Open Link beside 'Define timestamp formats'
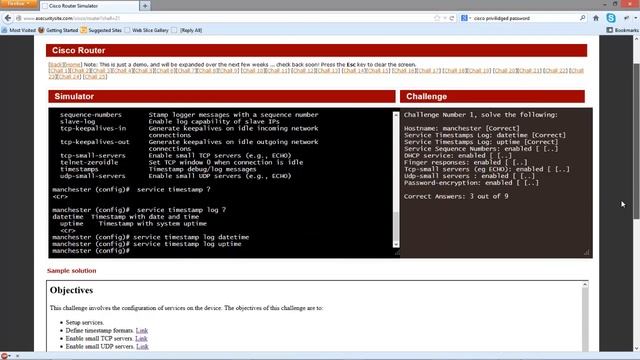This screenshot has height=360, width=640. click(x=142, y=331)
